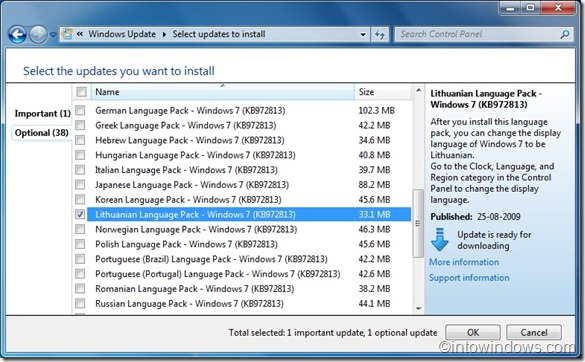Click the address bar Refresh button
This screenshot has width=585, height=362.
pos(380,35)
